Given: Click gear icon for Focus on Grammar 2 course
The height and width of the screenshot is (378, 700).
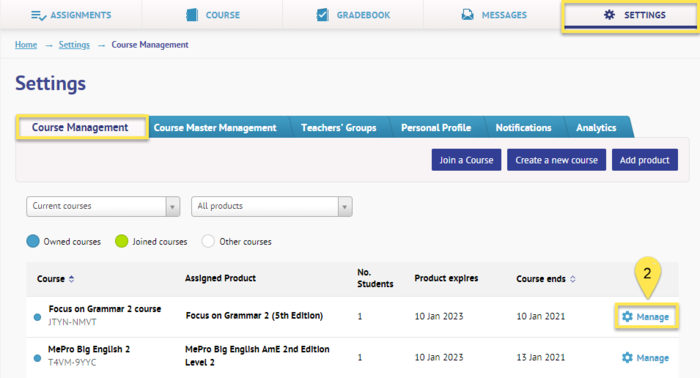Looking at the screenshot, I should click(x=627, y=316).
